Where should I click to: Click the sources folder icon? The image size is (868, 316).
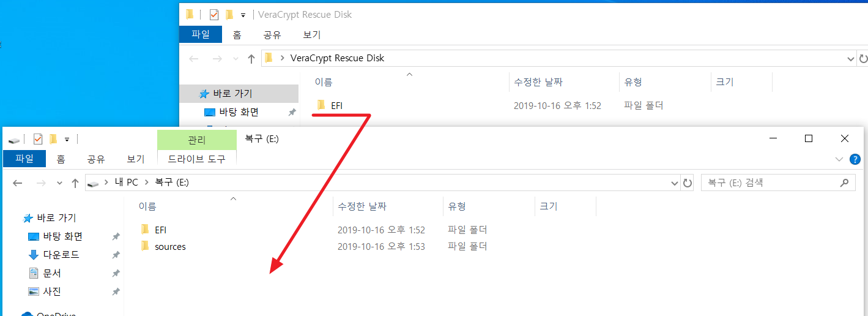(145, 246)
